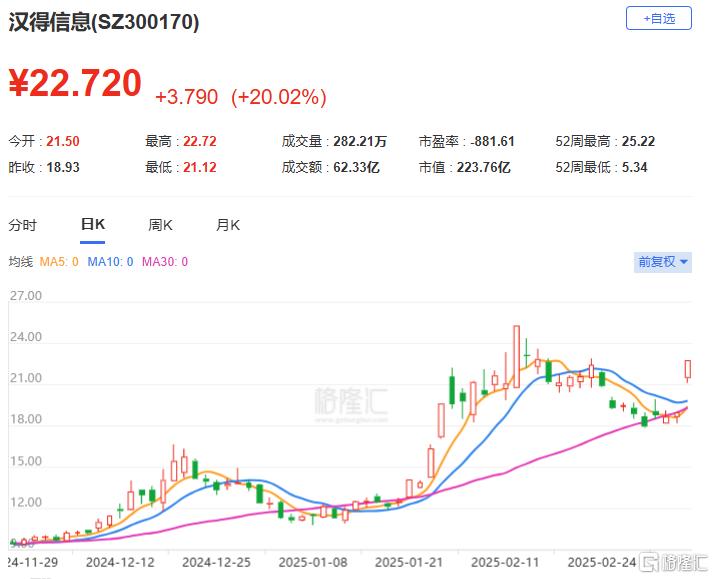Click 昨收 value 18.93

coord(63,167)
